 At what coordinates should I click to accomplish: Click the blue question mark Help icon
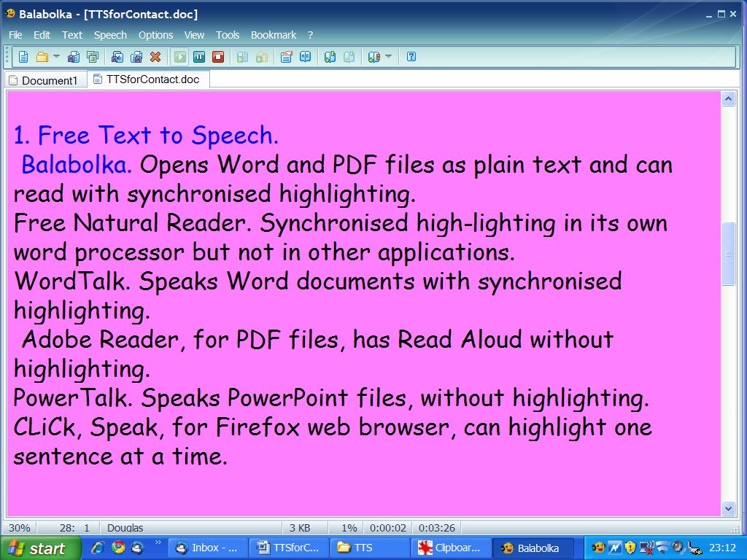pos(411,57)
